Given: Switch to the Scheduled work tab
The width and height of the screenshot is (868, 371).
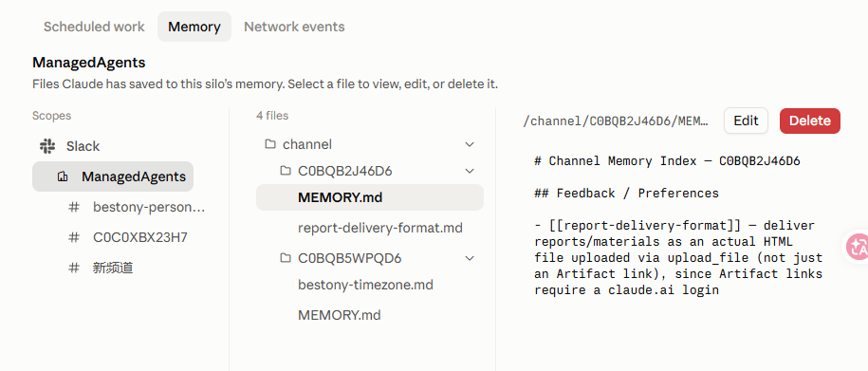Looking at the screenshot, I should (94, 27).
